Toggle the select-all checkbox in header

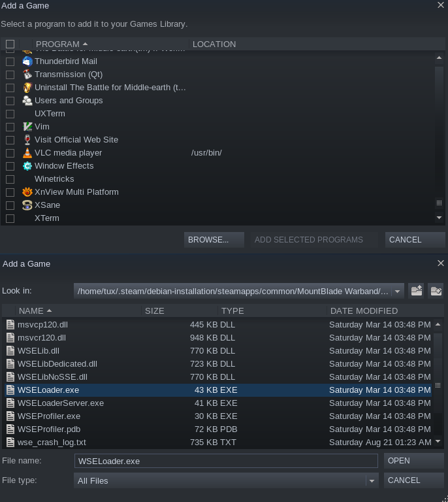[x=10, y=44]
